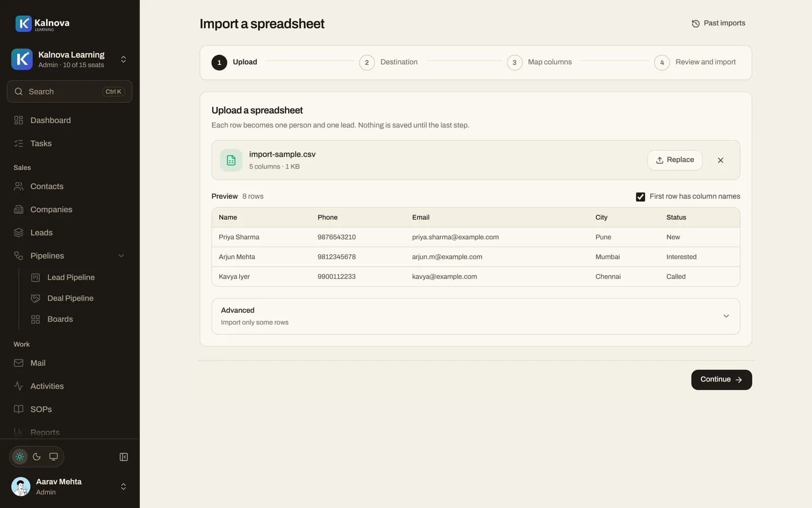
Task: Click phone number 9900112233
Action: pyautogui.click(x=336, y=277)
